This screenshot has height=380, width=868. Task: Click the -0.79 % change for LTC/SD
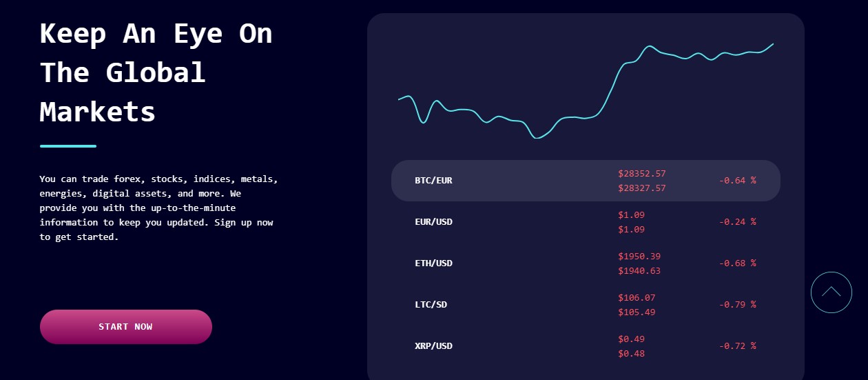pyautogui.click(x=737, y=305)
